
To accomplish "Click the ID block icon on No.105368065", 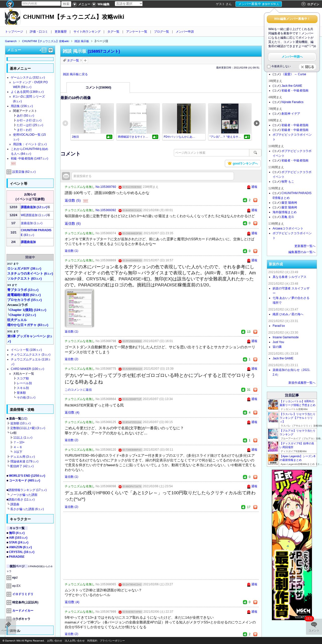I will tap(120, 585).
